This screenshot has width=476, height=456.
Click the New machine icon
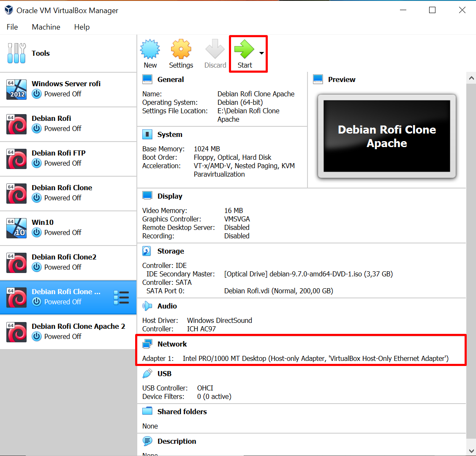click(150, 49)
